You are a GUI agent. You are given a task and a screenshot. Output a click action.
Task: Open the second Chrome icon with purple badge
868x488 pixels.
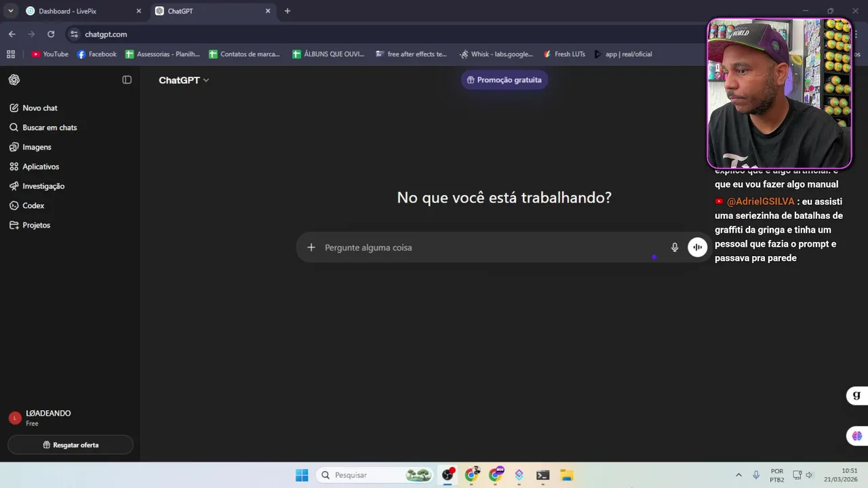pyautogui.click(x=496, y=475)
